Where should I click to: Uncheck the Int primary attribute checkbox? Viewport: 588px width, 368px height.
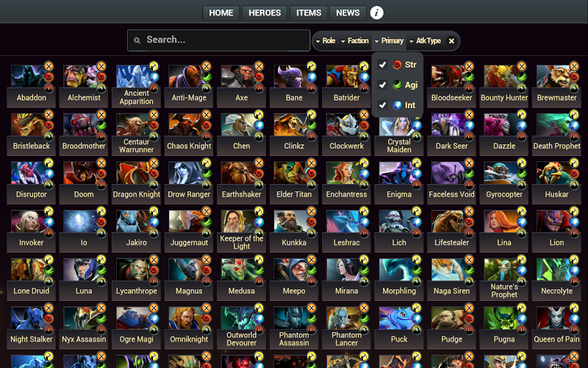[382, 105]
